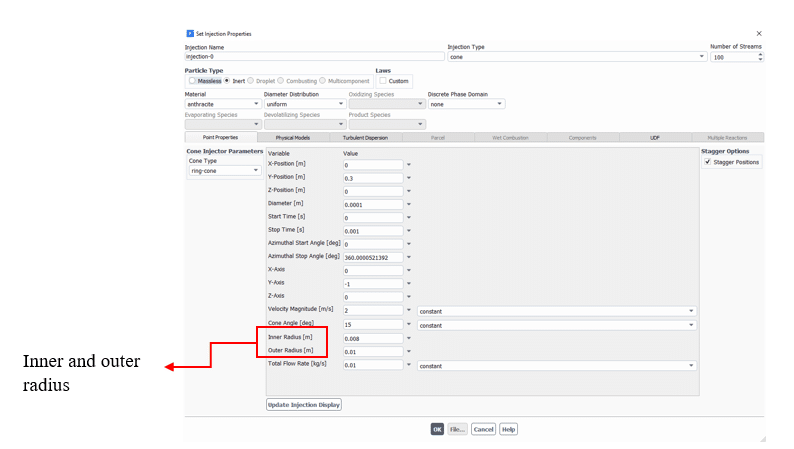Switch to the Turbulent Dispersion tab
794x449 pixels.
click(365, 137)
